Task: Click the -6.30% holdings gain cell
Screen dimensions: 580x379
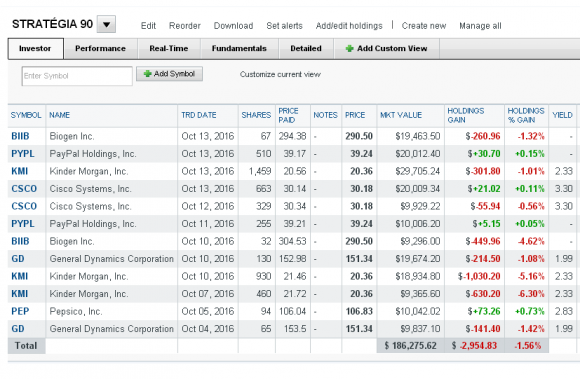Action: tap(531, 294)
